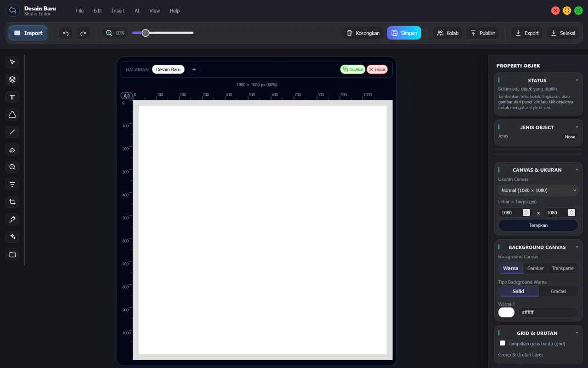Add a new page with plus button
The height and width of the screenshot is (368, 588).
point(194,69)
